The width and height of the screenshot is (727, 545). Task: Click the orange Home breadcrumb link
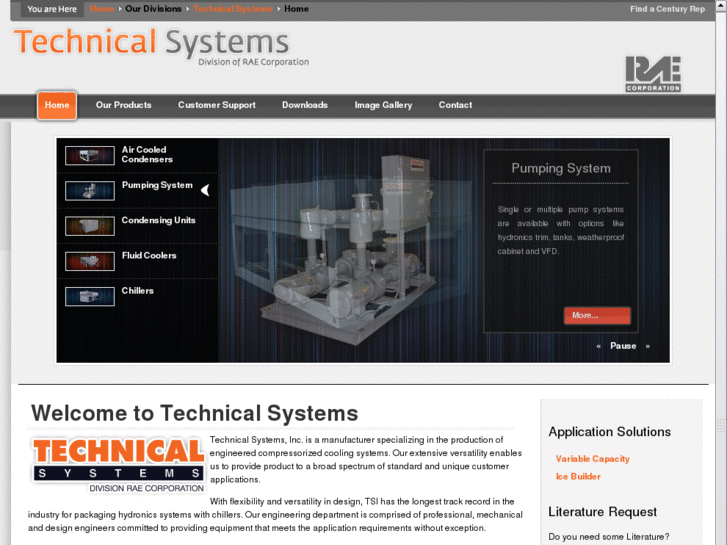coord(102,9)
